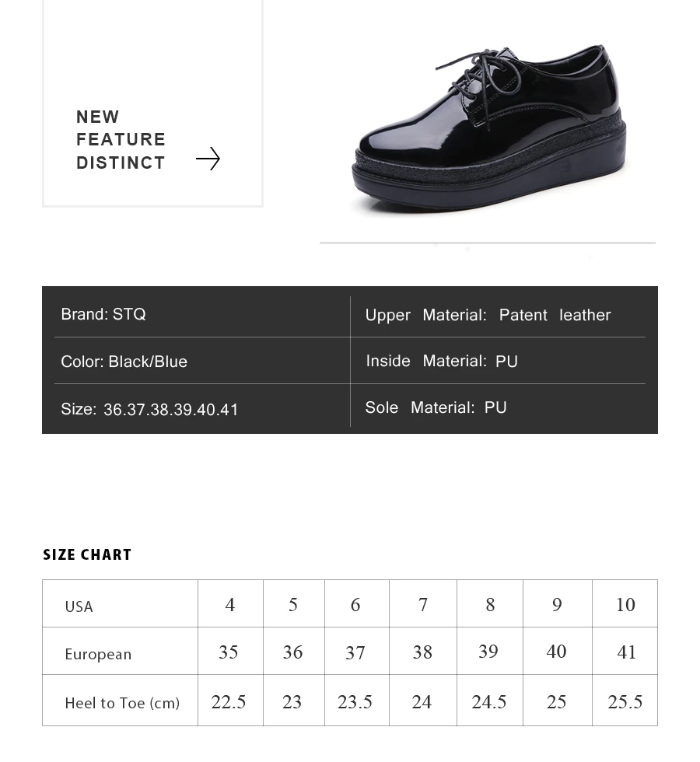The height and width of the screenshot is (762, 700).
Task: Click the Inside Material: PU entry
Action: click(441, 361)
